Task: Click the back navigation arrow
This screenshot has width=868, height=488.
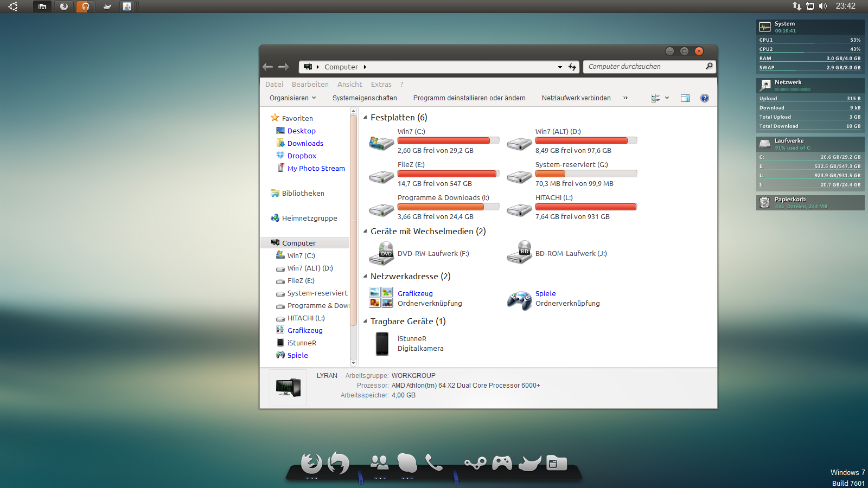Action: coord(267,67)
